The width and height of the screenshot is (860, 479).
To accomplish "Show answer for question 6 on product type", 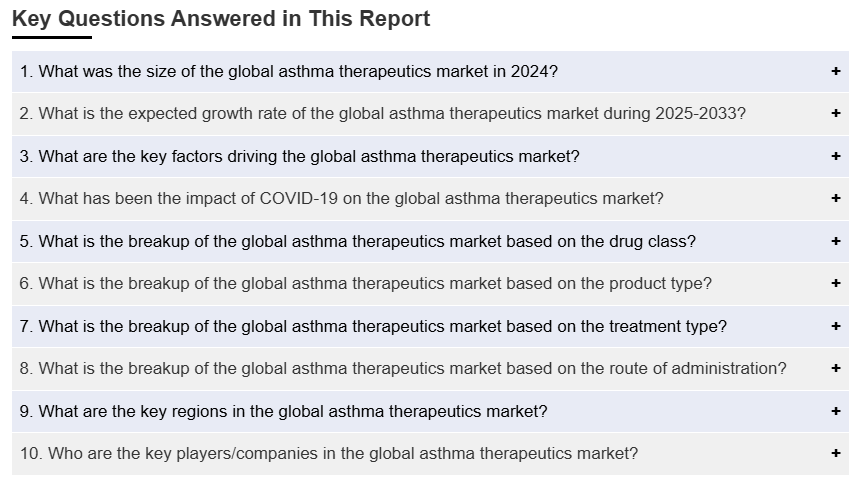I will pyautogui.click(x=366, y=283).
